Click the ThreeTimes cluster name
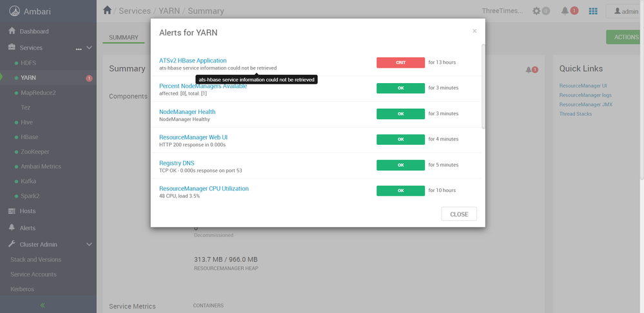Image resolution: width=644 pixels, height=313 pixels. (x=503, y=11)
